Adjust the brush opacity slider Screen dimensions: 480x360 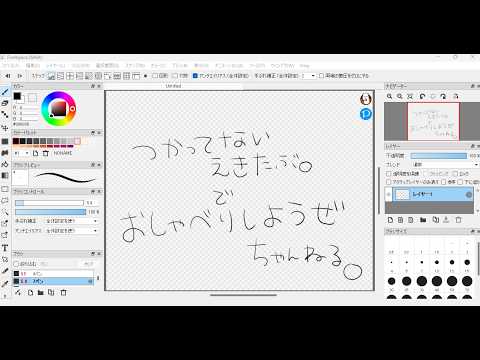[x=51, y=212]
